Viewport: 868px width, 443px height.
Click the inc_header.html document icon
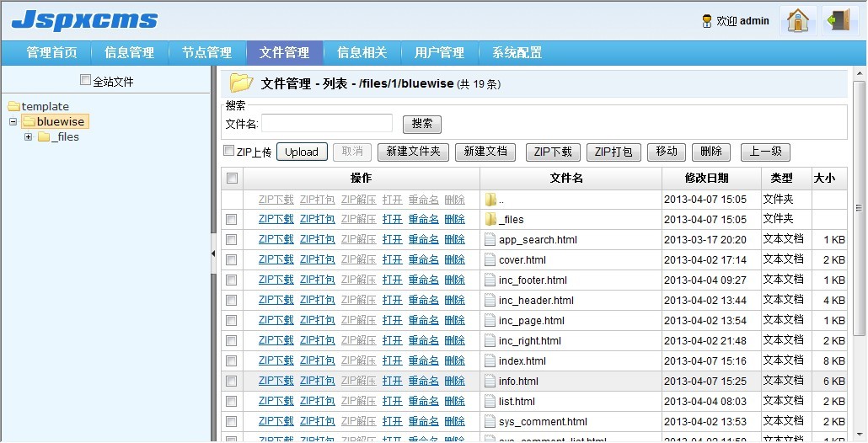pos(490,301)
